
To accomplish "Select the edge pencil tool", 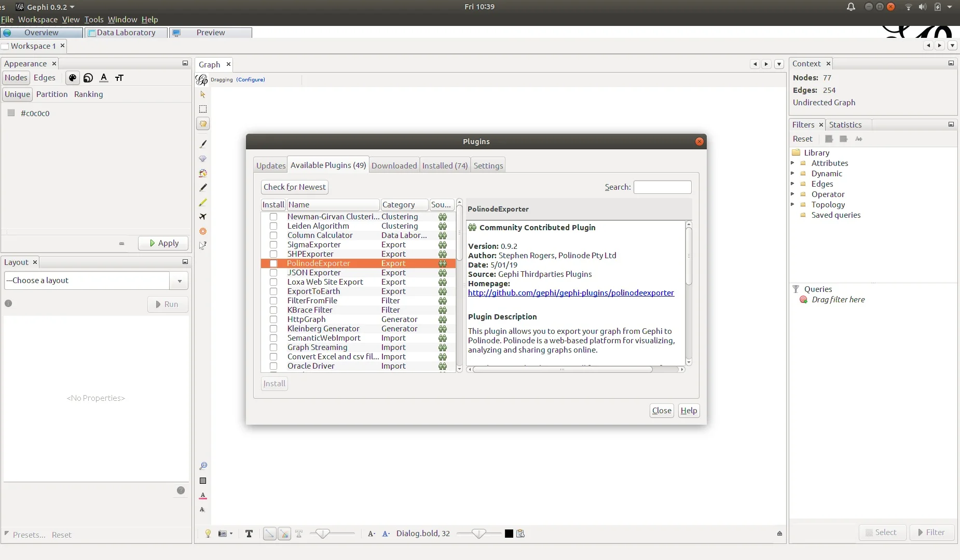I will coord(203,202).
